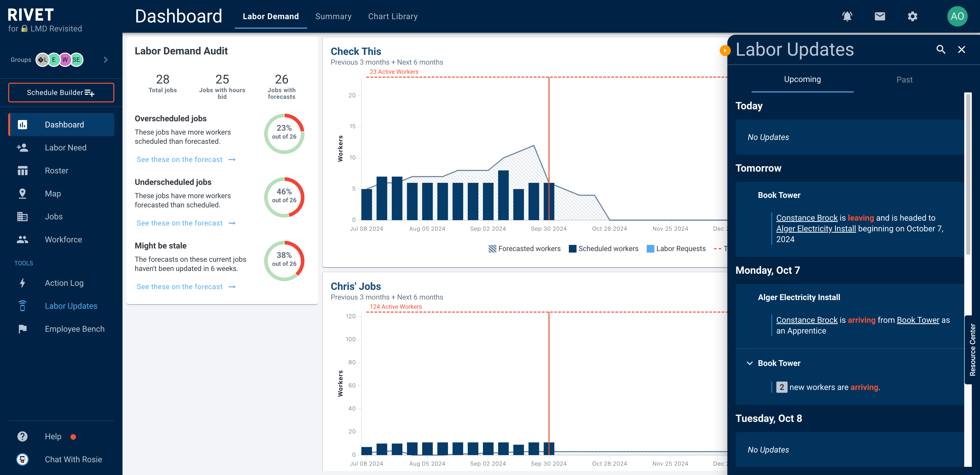Click the Map pin icon

(22, 193)
